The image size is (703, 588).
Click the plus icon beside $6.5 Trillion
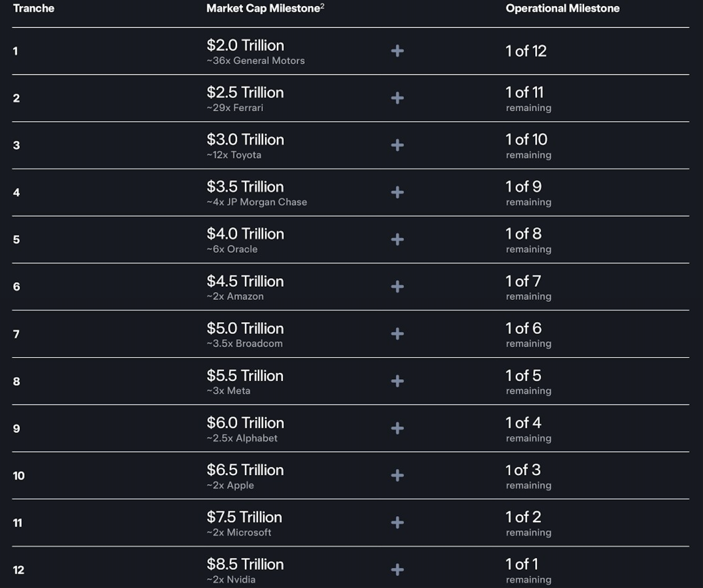[397, 475]
